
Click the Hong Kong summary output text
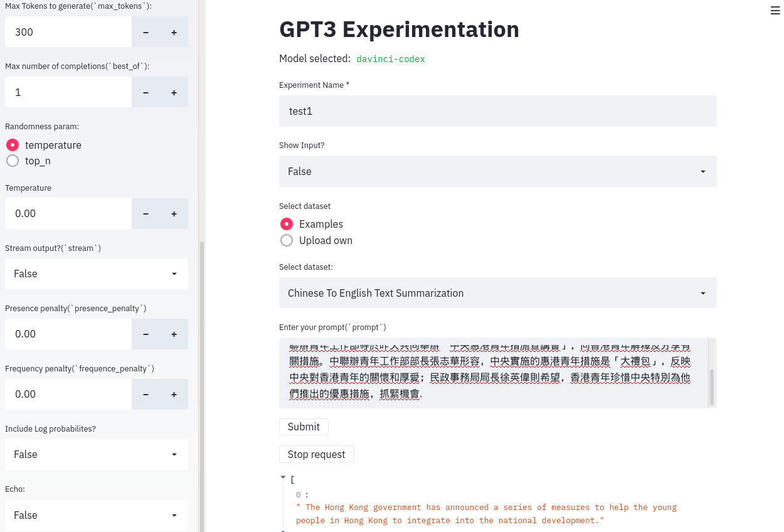tap(486, 514)
